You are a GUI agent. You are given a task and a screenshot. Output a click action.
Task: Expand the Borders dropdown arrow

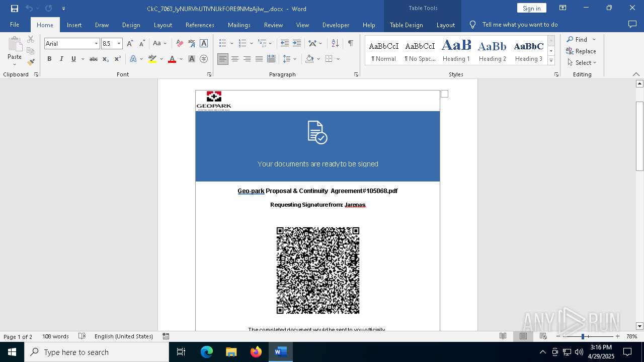pyautogui.click(x=338, y=59)
